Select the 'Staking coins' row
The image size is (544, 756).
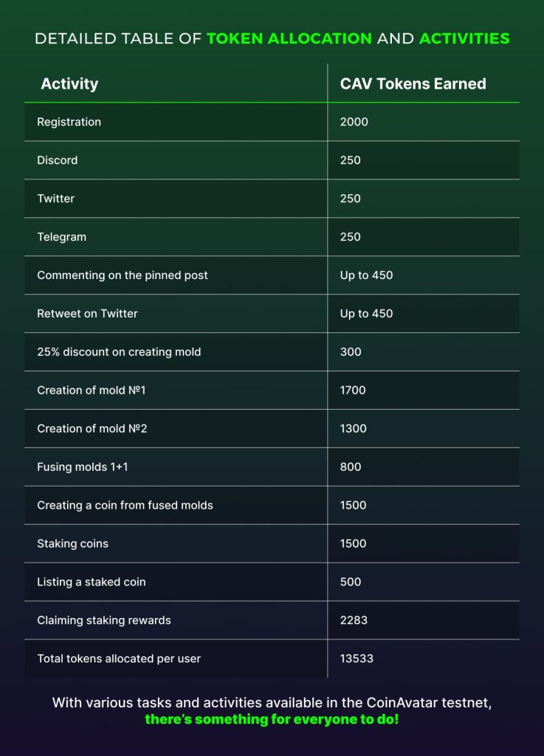coord(72,544)
